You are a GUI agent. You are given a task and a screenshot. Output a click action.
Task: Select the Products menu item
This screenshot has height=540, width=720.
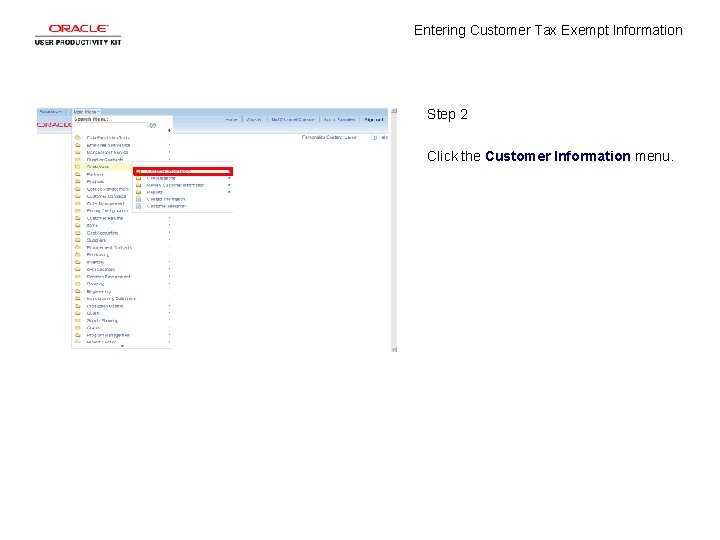95,182
